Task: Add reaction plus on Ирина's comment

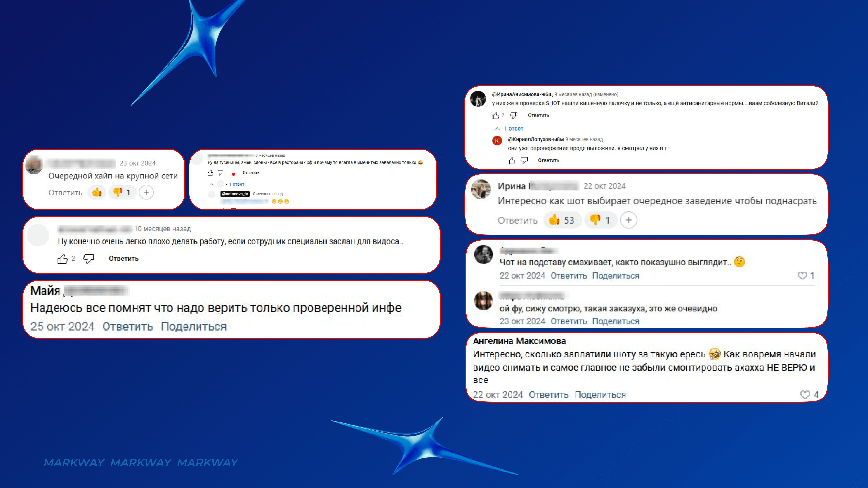Action: pyautogui.click(x=628, y=220)
